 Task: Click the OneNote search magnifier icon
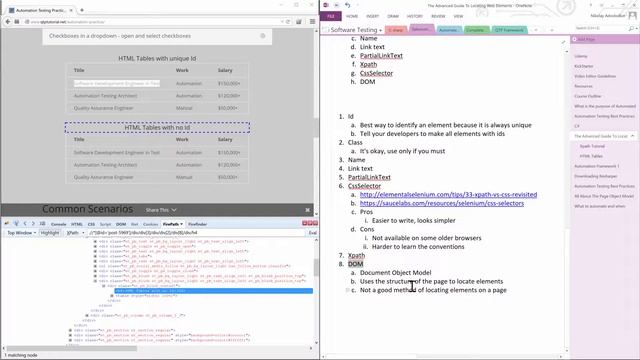click(x=631, y=28)
